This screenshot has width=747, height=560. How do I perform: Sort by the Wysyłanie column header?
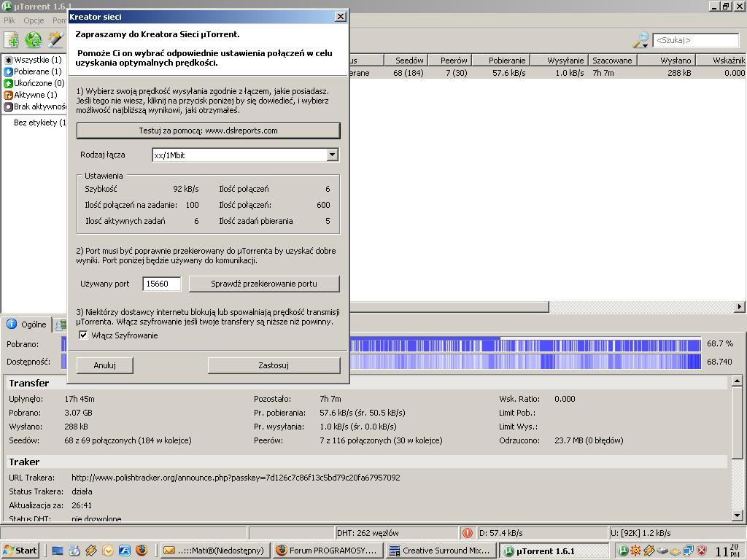560,61
